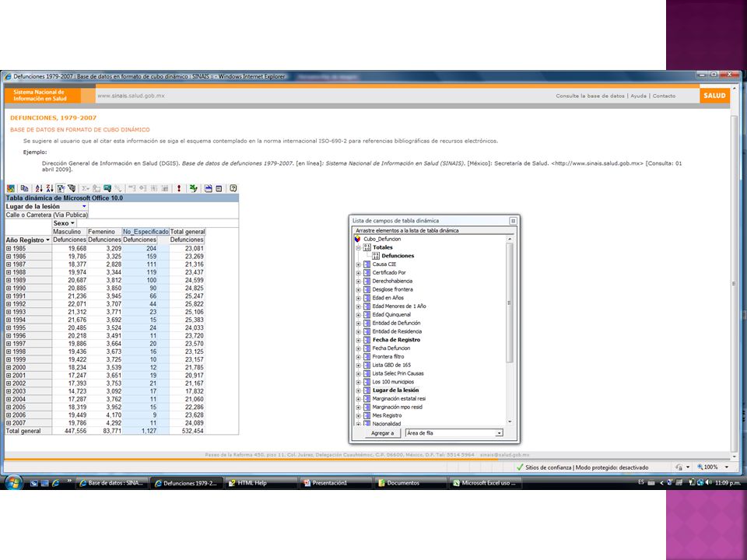Export the pivot table to Microsoft Excel
Image resolution: width=747 pixels, height=560 pixels.
pyautogui.click(x=193, y=188)
